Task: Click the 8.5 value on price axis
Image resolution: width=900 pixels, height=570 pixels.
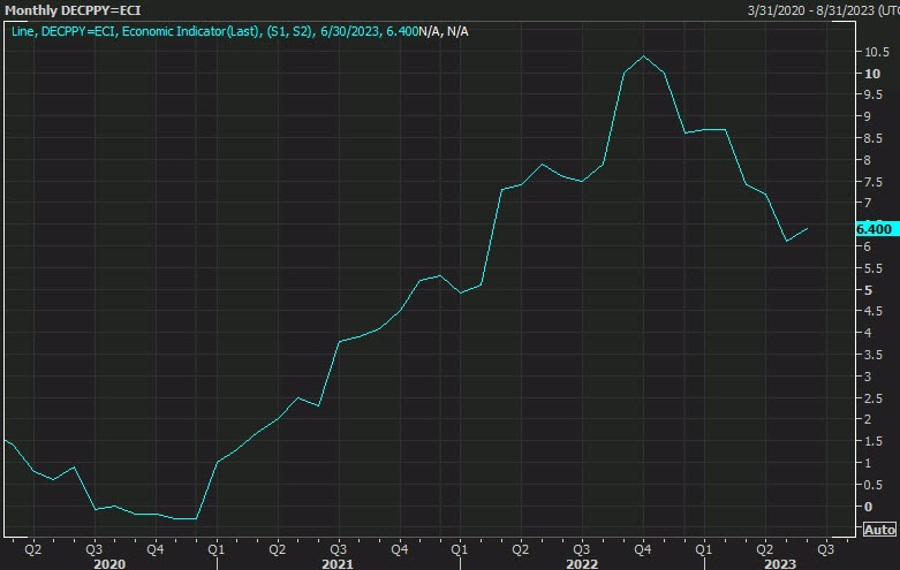Action: point(872,138)
